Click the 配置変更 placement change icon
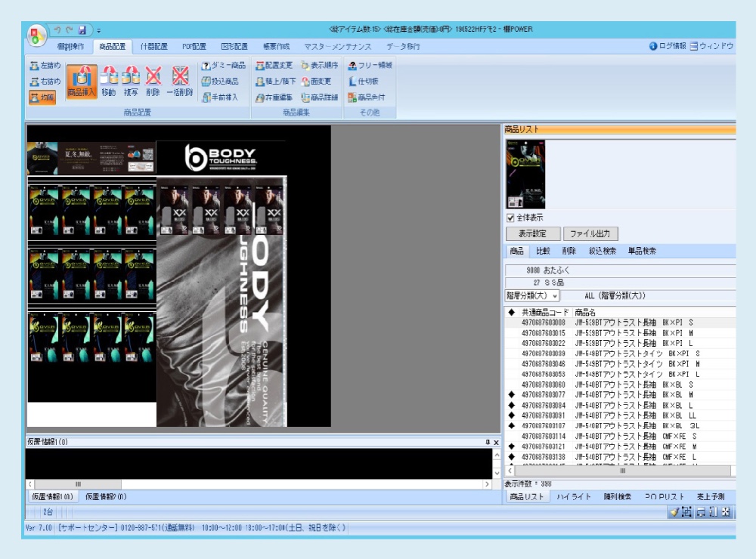This screenshot has width=756, height=559. pos(260,66)
